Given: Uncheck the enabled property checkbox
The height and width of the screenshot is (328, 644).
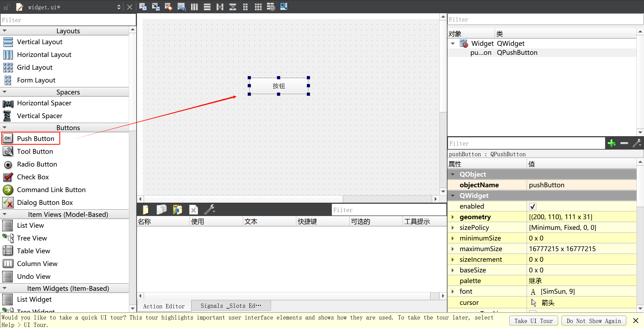Looking at the screenshot, I should pos(532,206).
